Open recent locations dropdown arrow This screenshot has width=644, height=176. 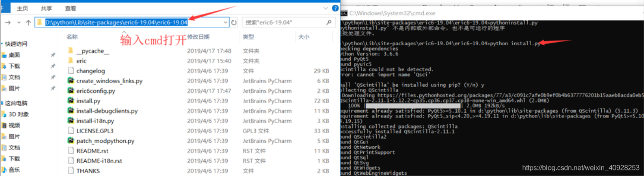pyautogui.click(x=19, y=22)
